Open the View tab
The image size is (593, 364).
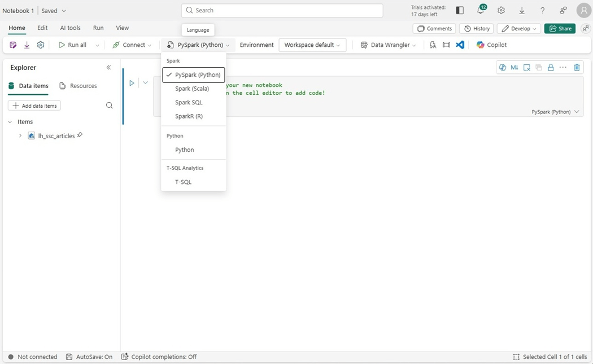pyautogui.click(x=122, y=28)
